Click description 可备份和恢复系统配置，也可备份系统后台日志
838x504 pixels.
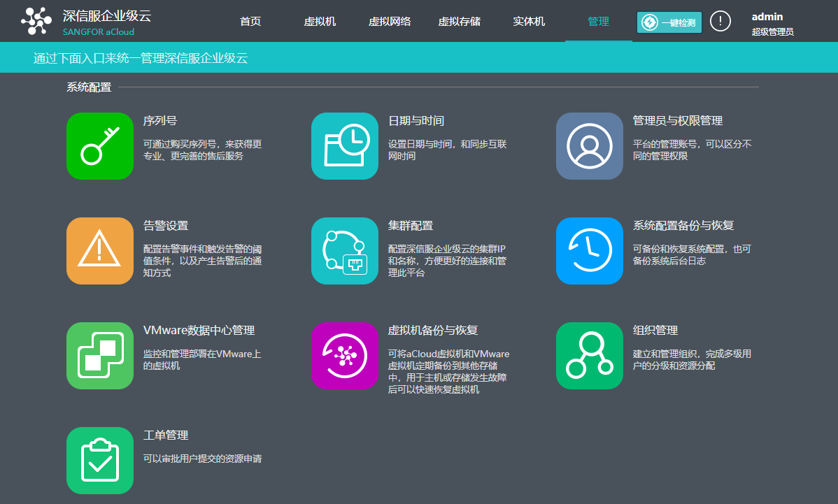[692, 254]
